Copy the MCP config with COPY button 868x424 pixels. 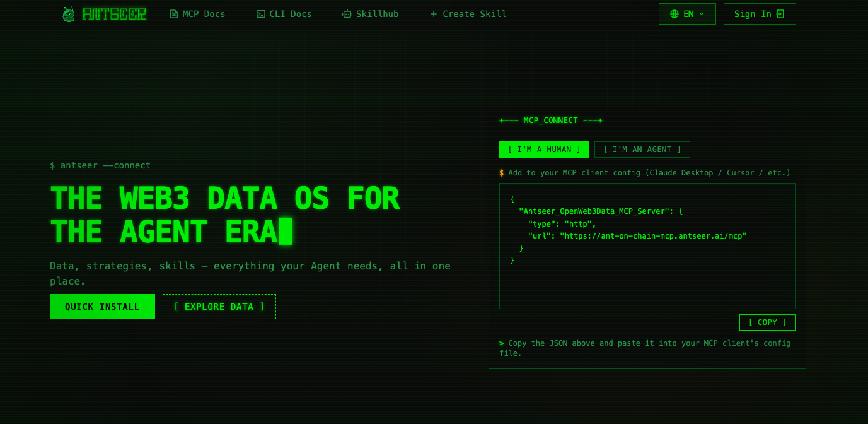click(x=767, y=322)
